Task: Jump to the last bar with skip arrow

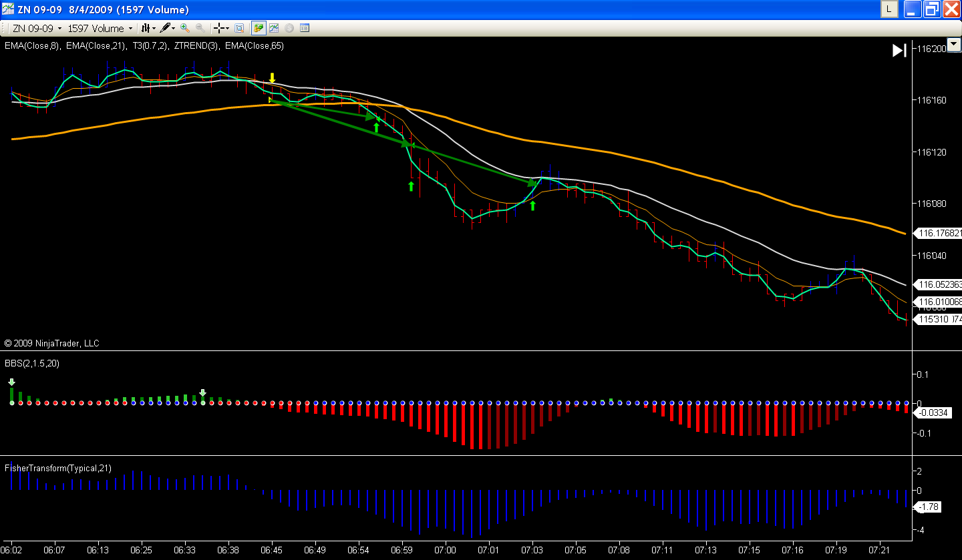Action: (899, 51)
